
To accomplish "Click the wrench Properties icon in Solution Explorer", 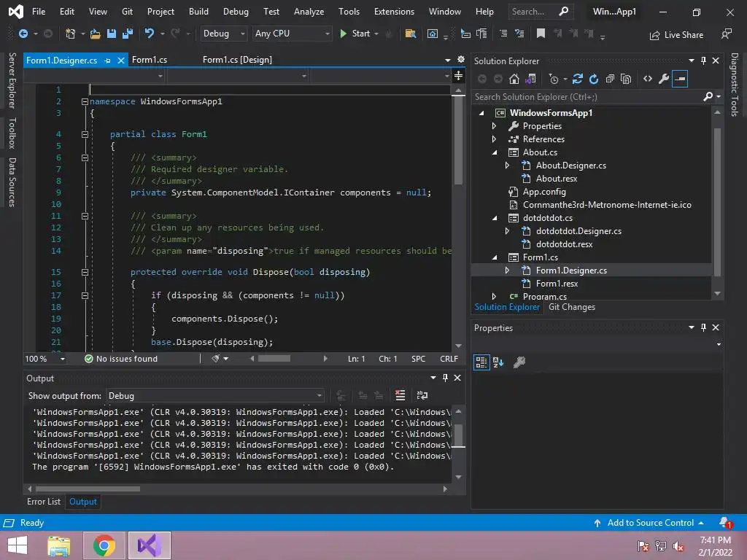I will click(664, 79).
